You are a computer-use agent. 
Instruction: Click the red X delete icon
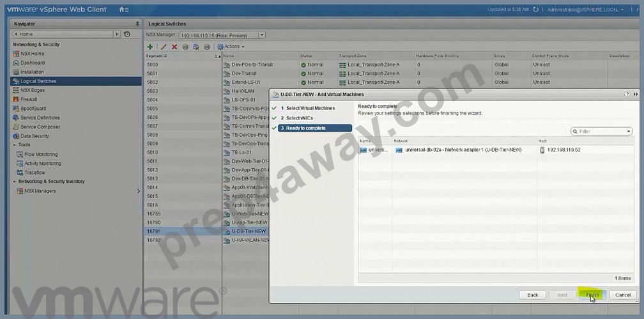[174, 47]
